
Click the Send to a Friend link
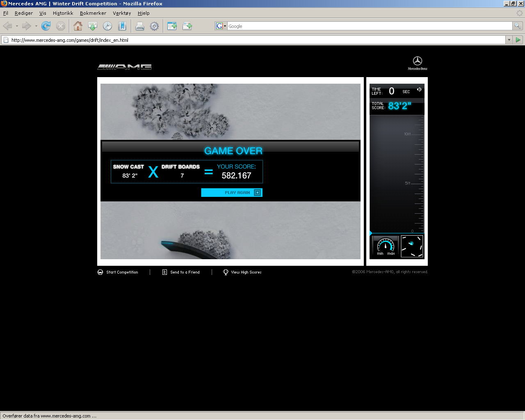pos(185,272)
